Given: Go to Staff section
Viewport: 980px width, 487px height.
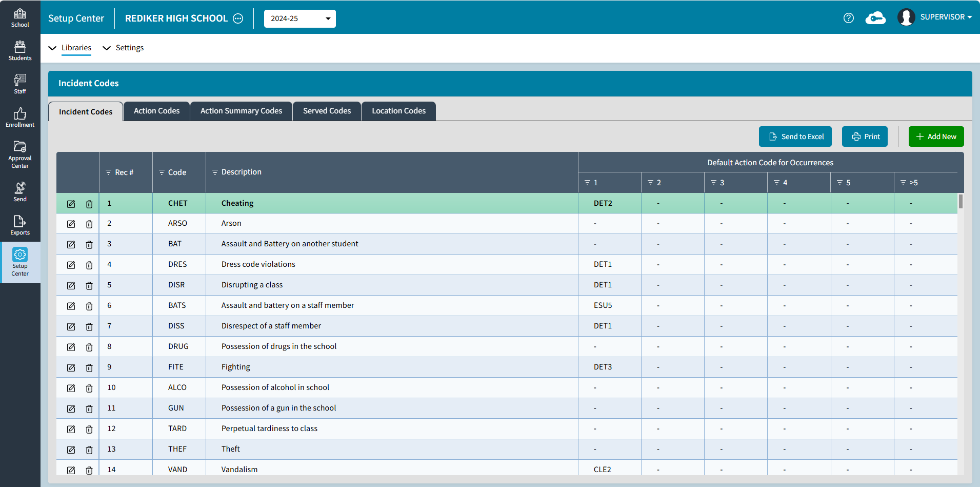Looking at the screenshot, I should coord(20,84).
